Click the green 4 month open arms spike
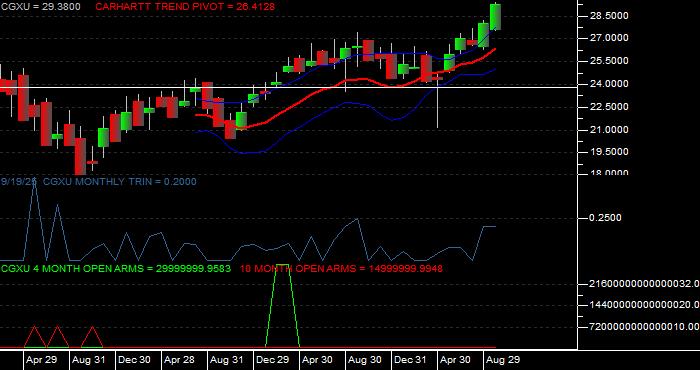The height and width of the screenshot is (370, 700). [x=283, y=305]
